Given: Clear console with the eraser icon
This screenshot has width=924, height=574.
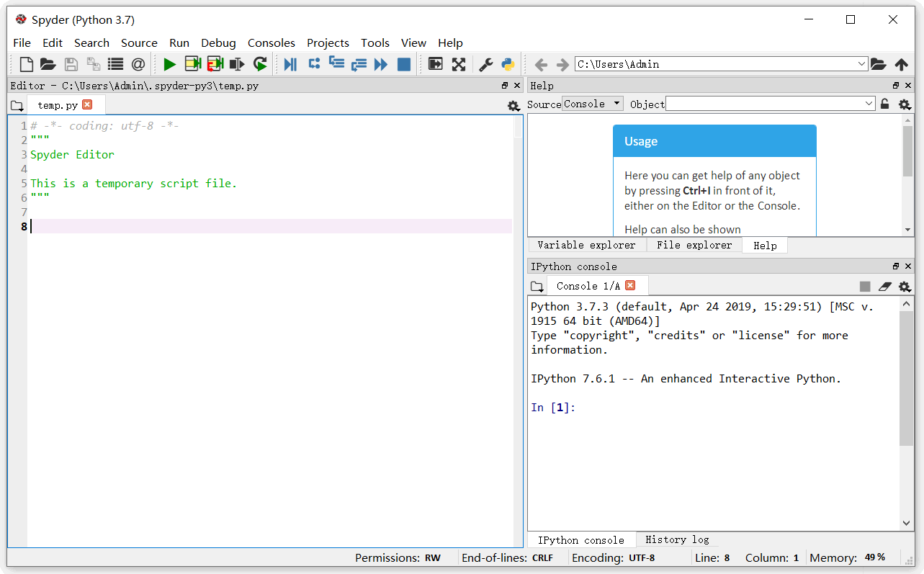Looking at the screenshot, I should 885,287.
